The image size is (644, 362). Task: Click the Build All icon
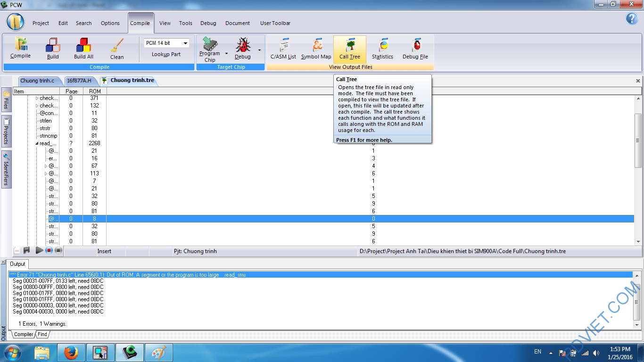coord(83,47)
